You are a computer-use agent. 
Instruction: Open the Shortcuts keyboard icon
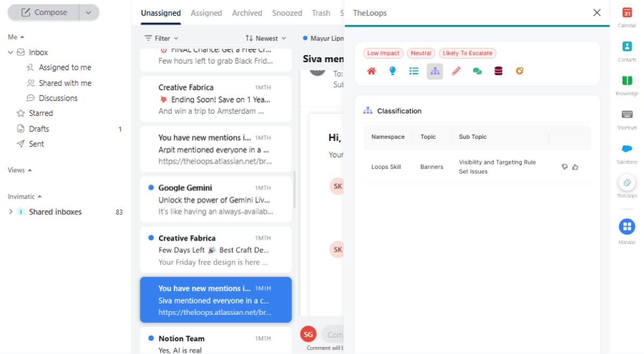click(x=627, y=114)
